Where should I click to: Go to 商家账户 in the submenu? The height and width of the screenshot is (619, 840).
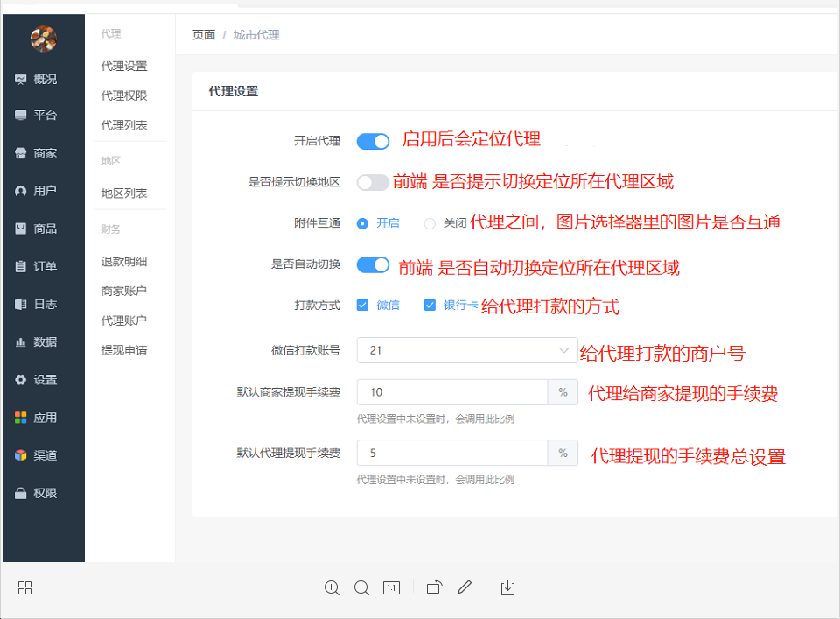tap(123, 291)
